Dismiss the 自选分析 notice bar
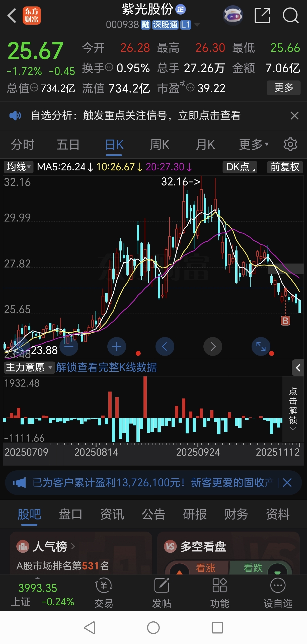 294,116
